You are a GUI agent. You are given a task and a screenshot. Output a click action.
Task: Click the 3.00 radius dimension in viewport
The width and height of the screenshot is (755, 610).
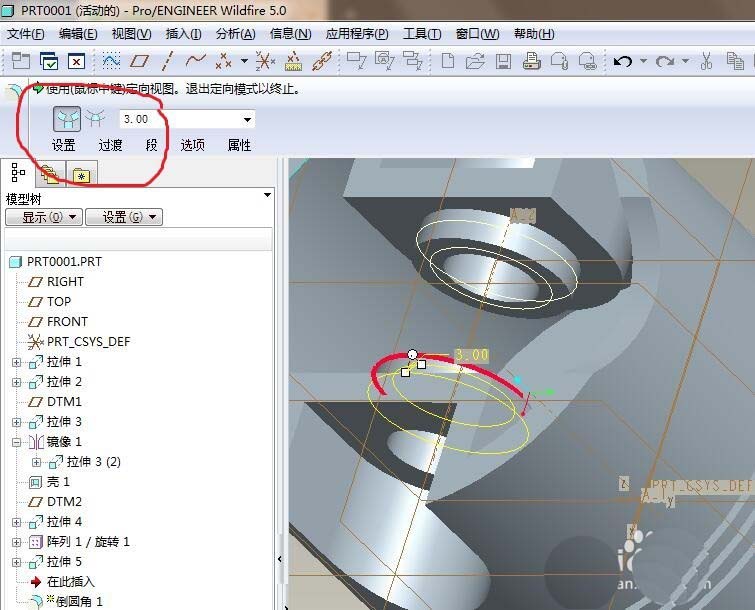point(472,355)
